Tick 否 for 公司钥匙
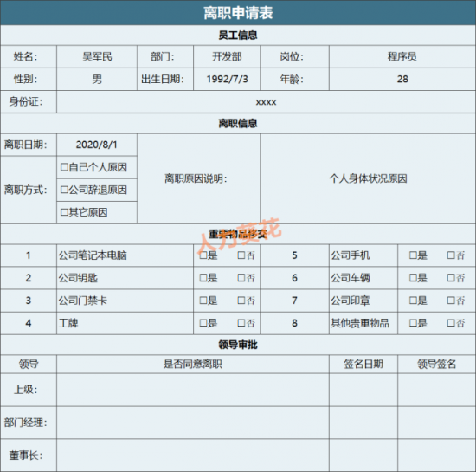 (x=241, y=278)
